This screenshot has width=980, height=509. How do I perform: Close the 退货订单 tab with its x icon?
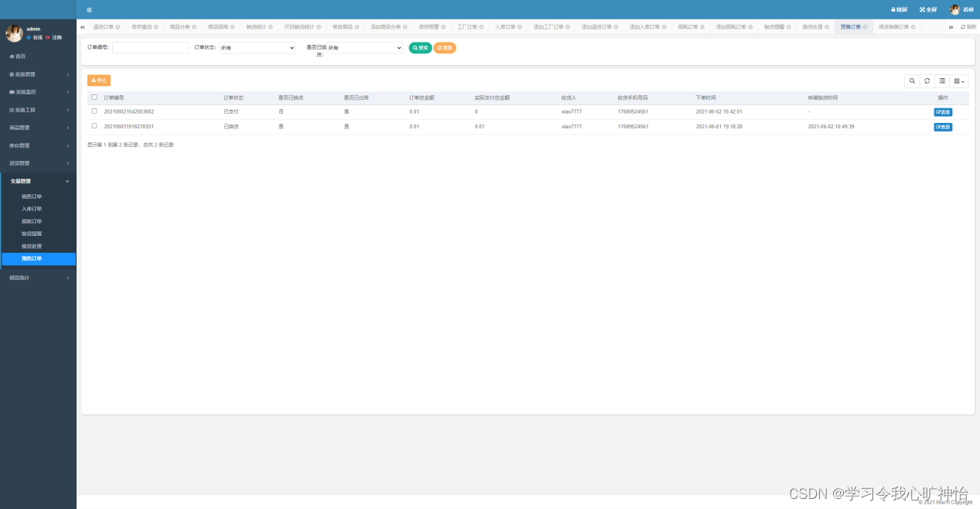click(118, 27)
